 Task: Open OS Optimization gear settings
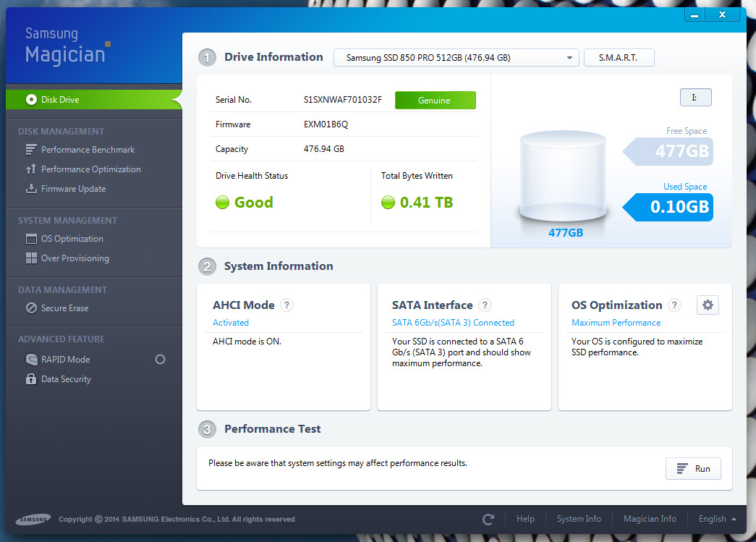pyautogui.click(x=708, y=305)
